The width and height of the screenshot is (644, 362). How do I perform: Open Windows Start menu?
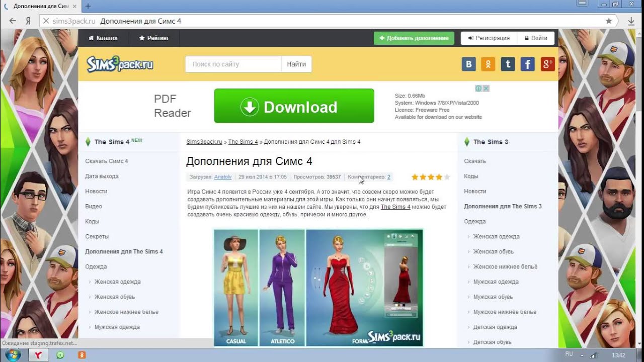[x=12, y=355]
